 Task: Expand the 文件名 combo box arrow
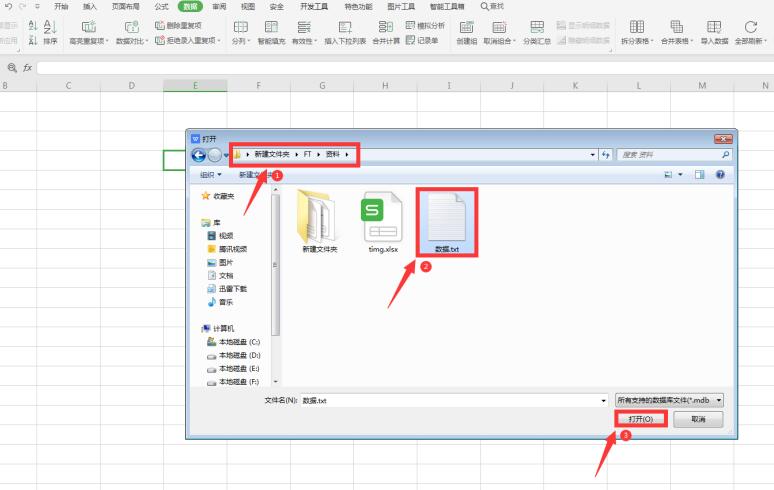(x=603, y=400)
